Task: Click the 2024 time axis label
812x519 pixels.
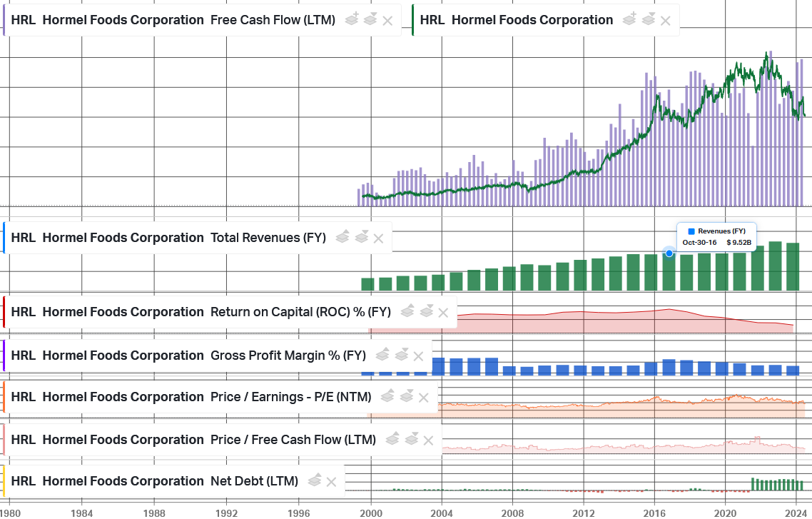Action: [796, 513]
